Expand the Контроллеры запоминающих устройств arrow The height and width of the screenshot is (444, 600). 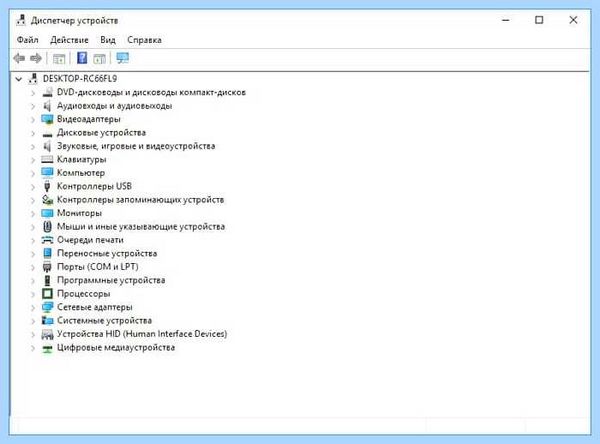33,200
